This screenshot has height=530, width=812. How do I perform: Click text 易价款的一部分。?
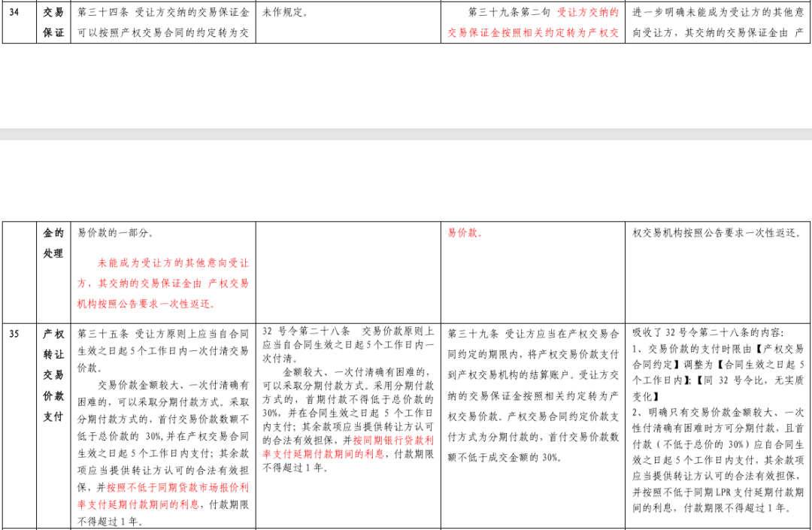[116, 233]
